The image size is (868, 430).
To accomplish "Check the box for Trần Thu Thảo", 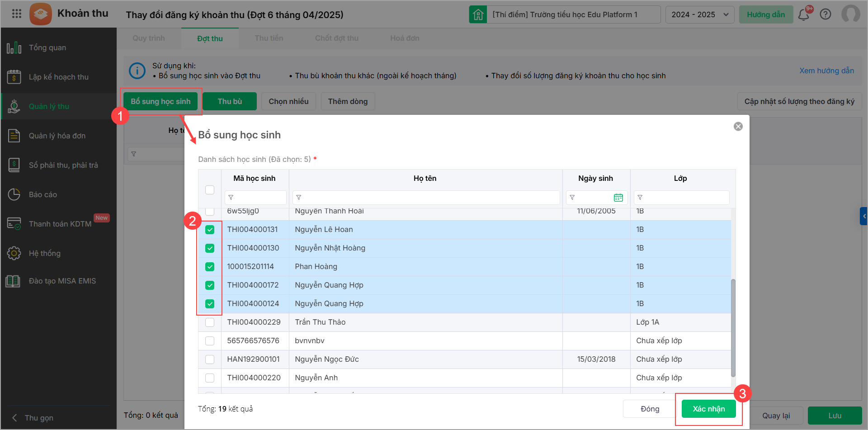I will [210, 322].
